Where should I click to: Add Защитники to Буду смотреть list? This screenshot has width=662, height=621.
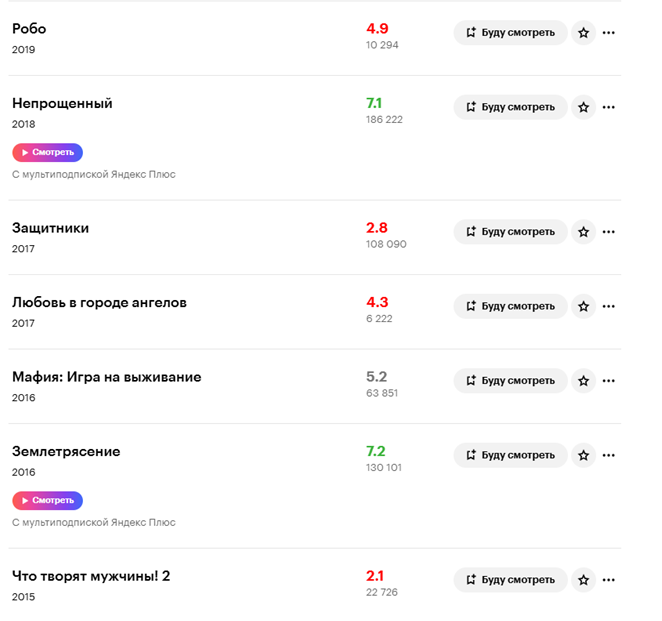pyautogui.click(x=510, y=232)
